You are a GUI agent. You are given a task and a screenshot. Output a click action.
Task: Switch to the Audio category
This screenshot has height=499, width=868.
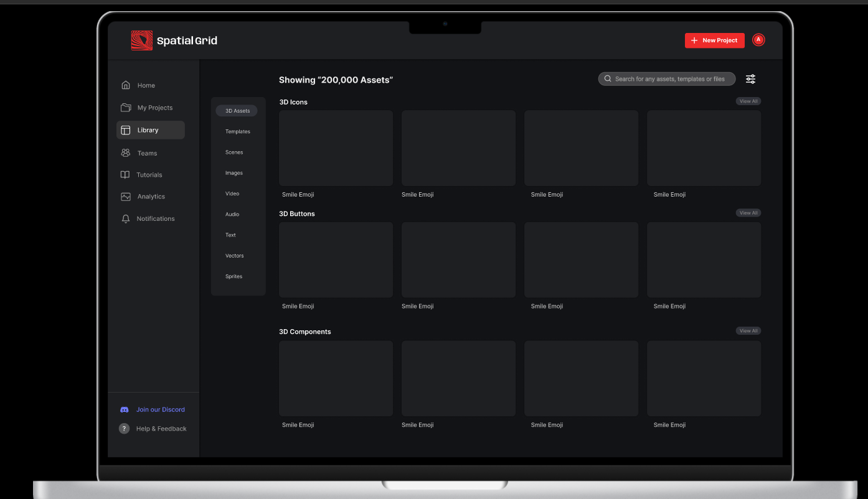click(x=232, y=215)
